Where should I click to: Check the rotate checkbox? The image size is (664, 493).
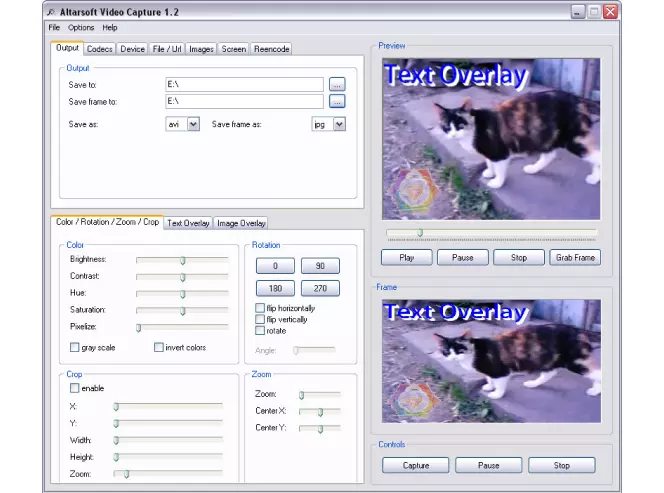[260, 330]
